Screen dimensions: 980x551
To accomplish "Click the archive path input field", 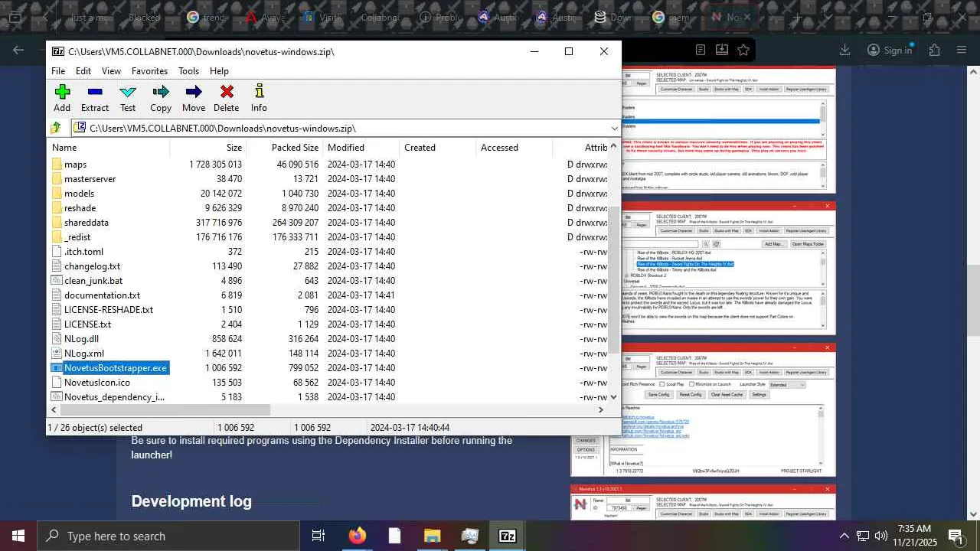I will pos(340,129).
